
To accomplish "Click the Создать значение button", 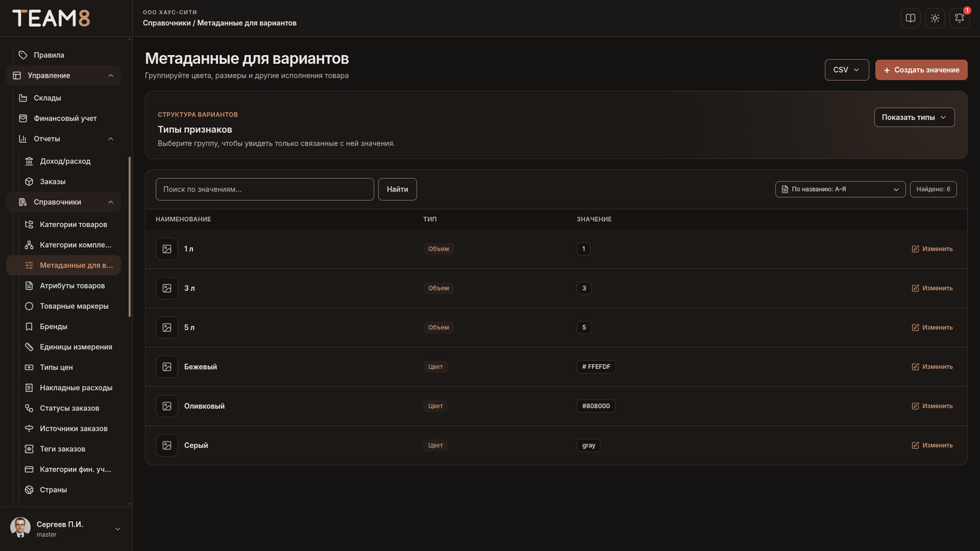I will click(x=921, y=70).
